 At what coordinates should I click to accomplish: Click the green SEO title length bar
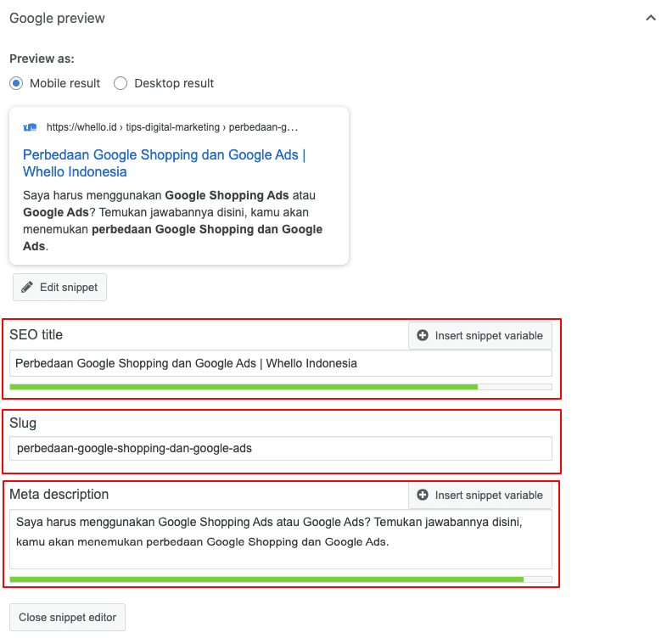tap(243, 387)
